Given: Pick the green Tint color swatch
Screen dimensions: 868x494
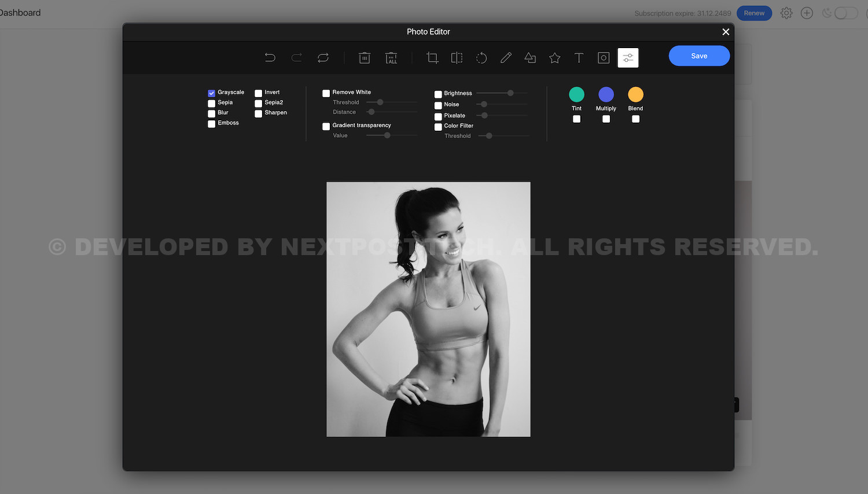Looking at the screenshot, I should [x=576, y=94].
